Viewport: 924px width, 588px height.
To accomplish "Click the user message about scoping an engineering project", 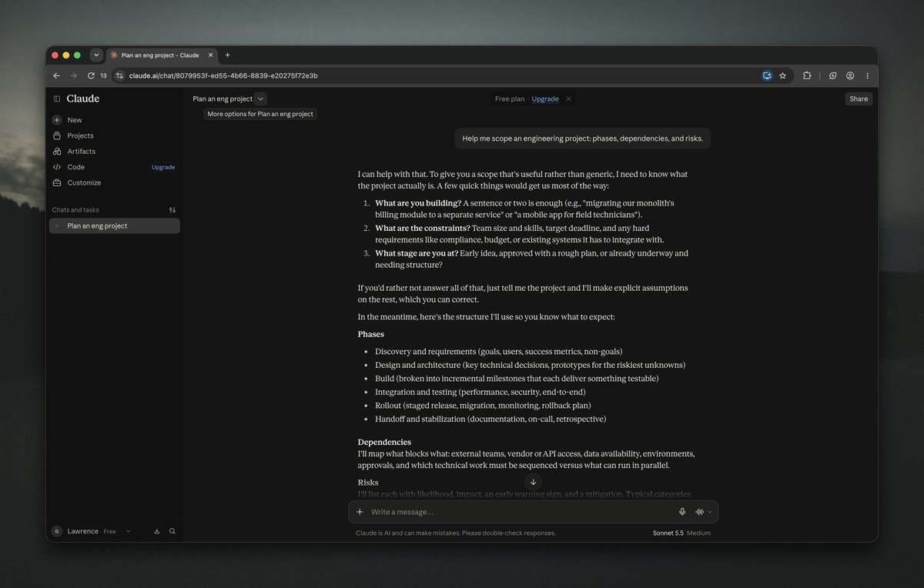I will (x=582, y=139).
